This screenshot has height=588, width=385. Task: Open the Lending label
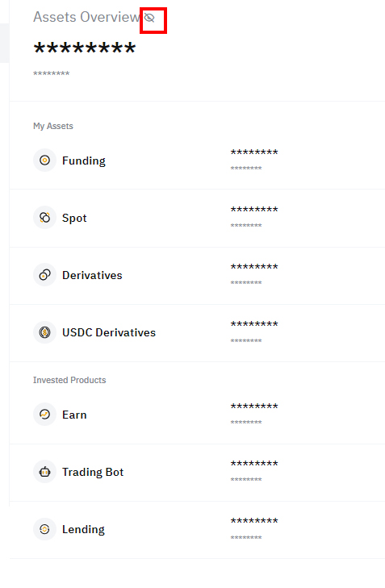tap(83, 529)
